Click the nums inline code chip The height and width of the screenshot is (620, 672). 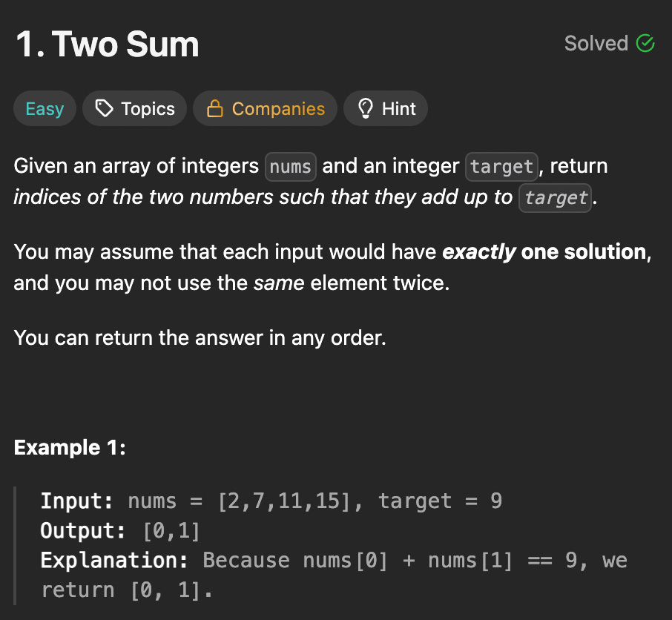coord(291,167)
